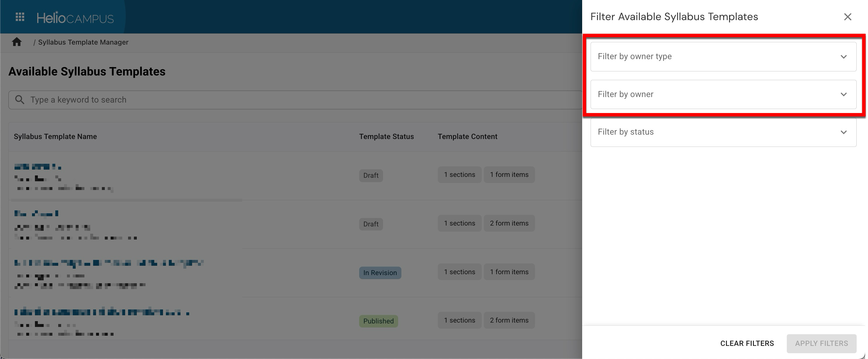Click the Syllabus Template Manager breadcrumb
The image size is (868, 359).
83,42
